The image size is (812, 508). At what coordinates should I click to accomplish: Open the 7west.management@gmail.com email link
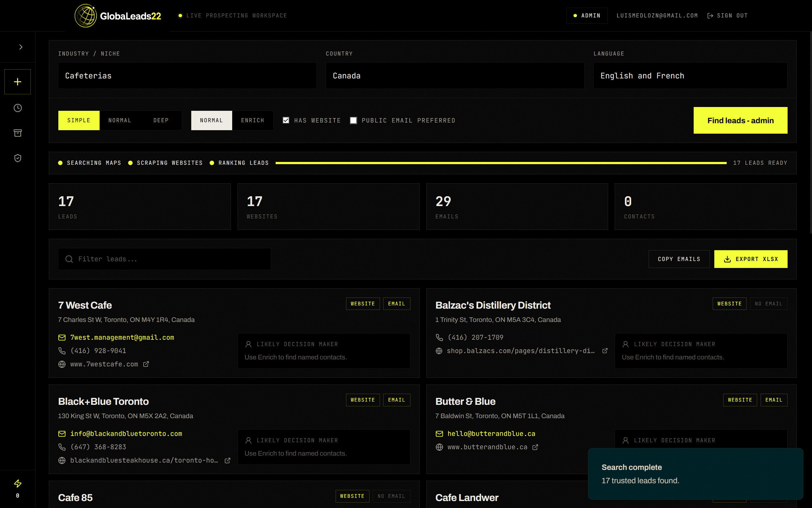(122, 337)
